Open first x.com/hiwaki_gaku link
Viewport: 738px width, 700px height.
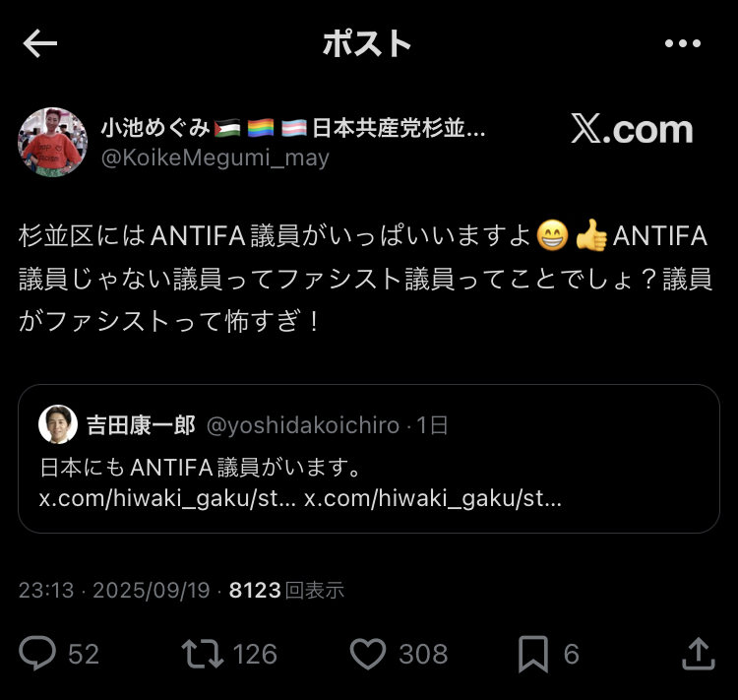pyautogui.click(x=167, y=497)
